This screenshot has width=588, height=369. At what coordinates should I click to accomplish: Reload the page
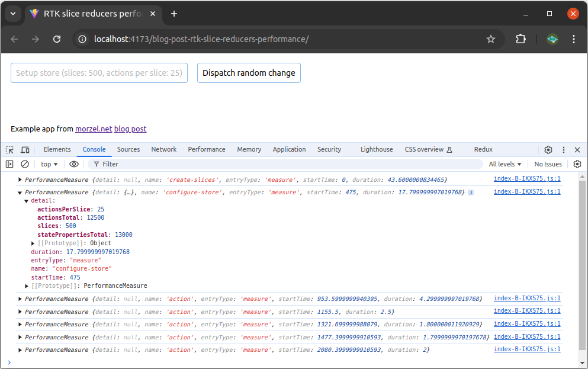tap(57, 39)
